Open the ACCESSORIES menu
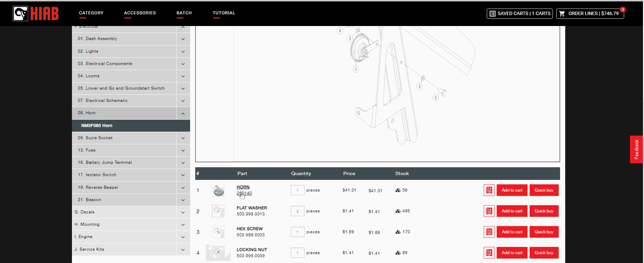This screenshot has width=644, height=263. tap(140, 13)
